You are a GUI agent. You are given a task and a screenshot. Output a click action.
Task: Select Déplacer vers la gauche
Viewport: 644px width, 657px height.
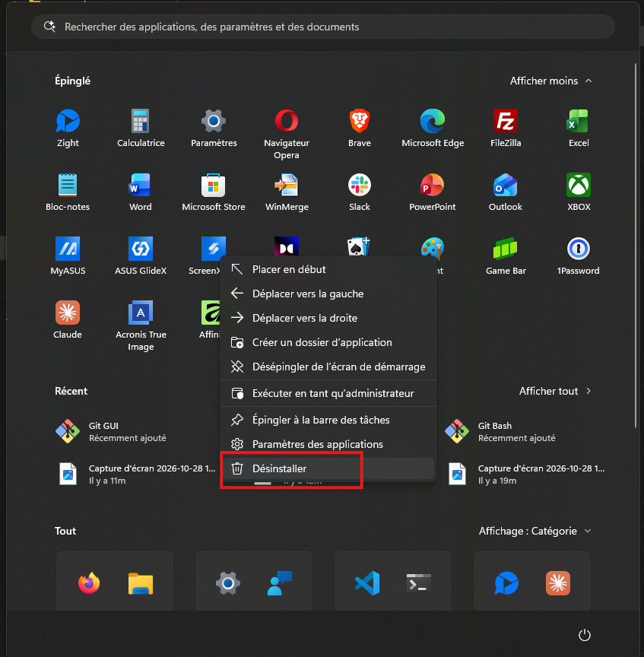pos(328,294)
